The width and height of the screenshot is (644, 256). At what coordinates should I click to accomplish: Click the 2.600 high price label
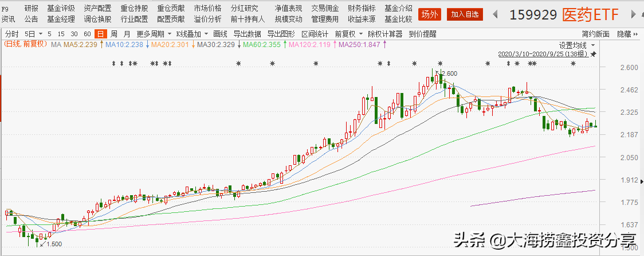coord(449,73)
